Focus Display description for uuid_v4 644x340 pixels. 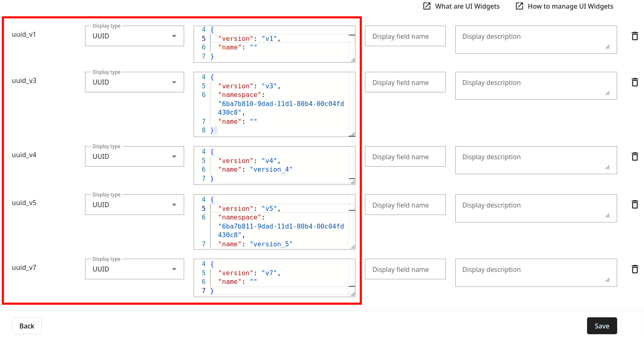point(536,160)
